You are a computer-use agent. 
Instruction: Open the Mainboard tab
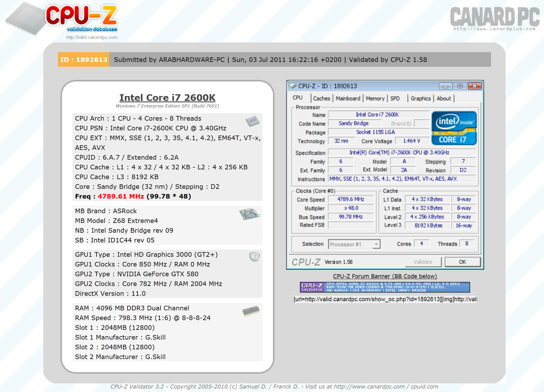coord(348,98)
